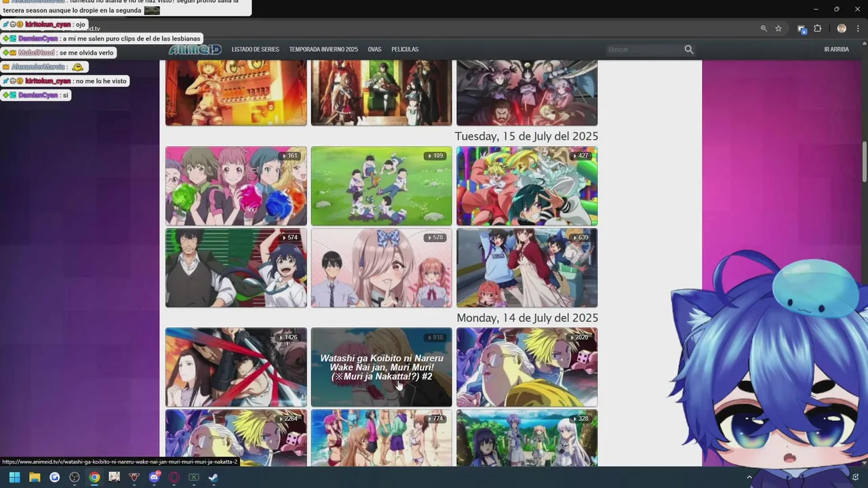The width and height of the screenshot is (868, 488).
Task: Open the episode thumbnail with 328 views
Action: tap(527, 438)
